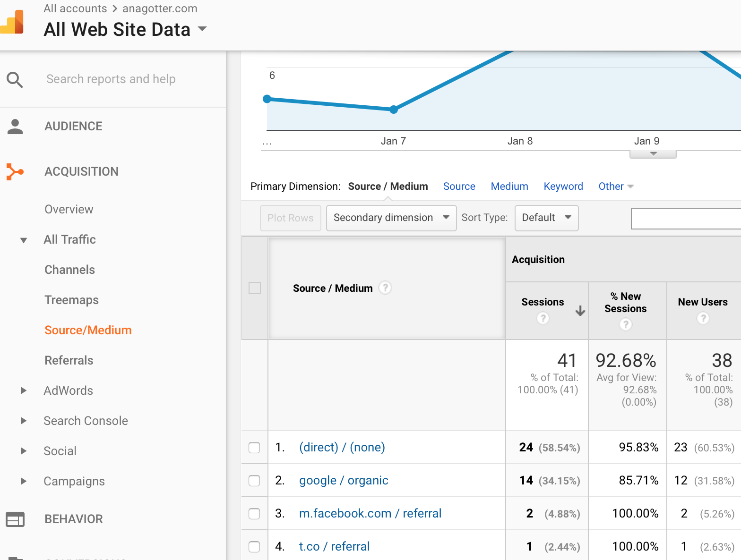Click the Behavior panel icon
This screenshot has height=560, width=741.
15,519
